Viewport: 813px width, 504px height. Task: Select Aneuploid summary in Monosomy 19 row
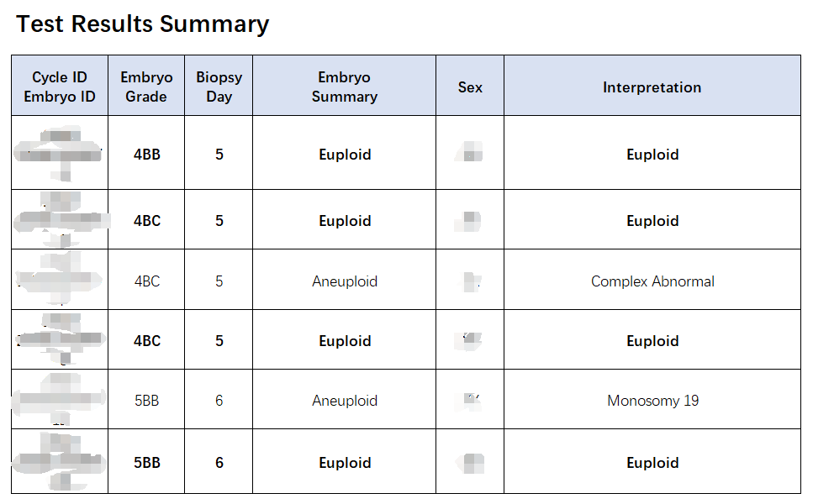pos(345,401)
